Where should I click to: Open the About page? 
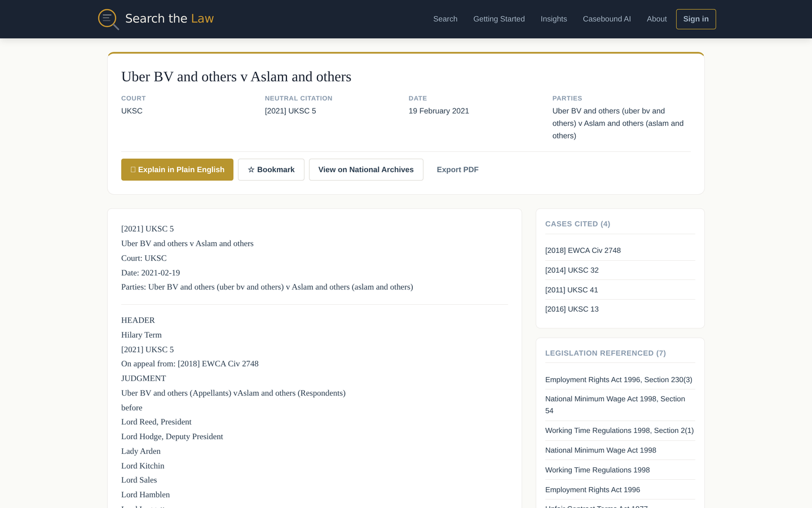pyautogui.click(x=656, y=19)
